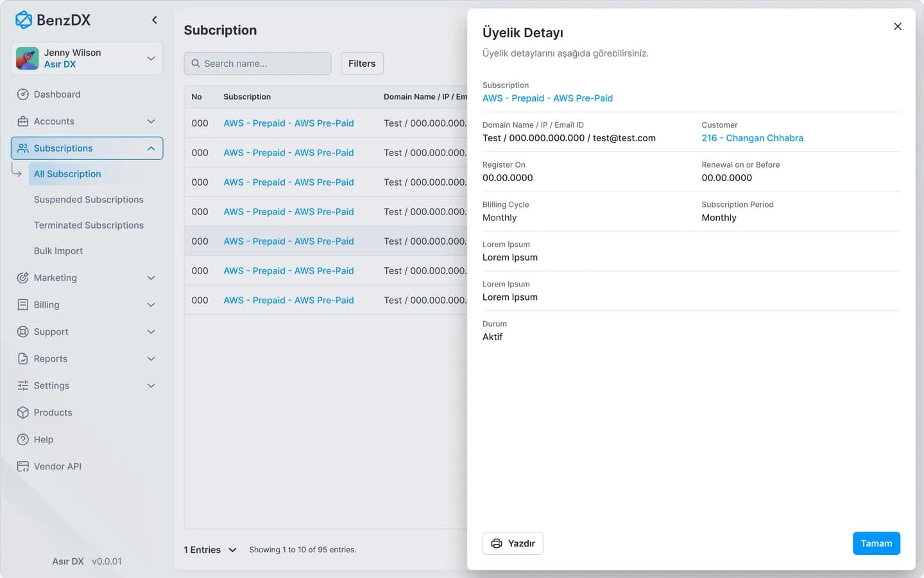Click the Help question mark icon
Image resolution: width=924 pixels, height=578 pixels.
[x=23, y=440]
